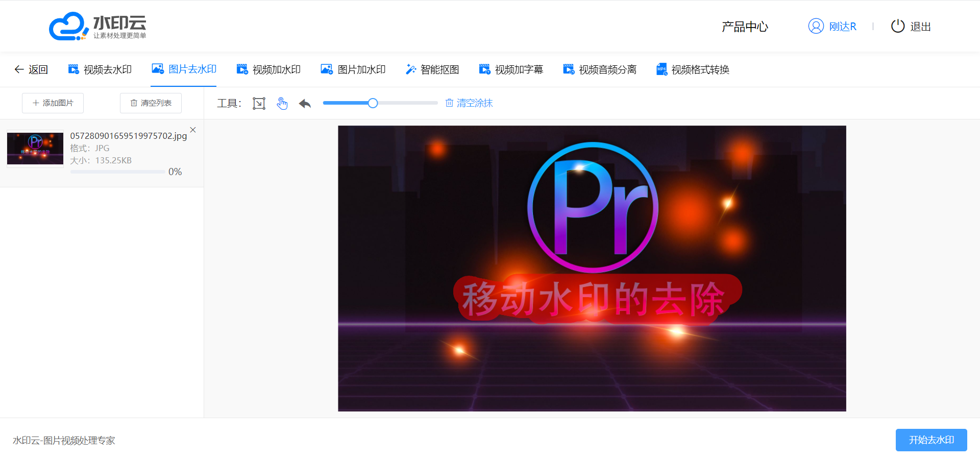980x461 pixels.
Task: Click the undo arrow tool
Action: (305, 104)
